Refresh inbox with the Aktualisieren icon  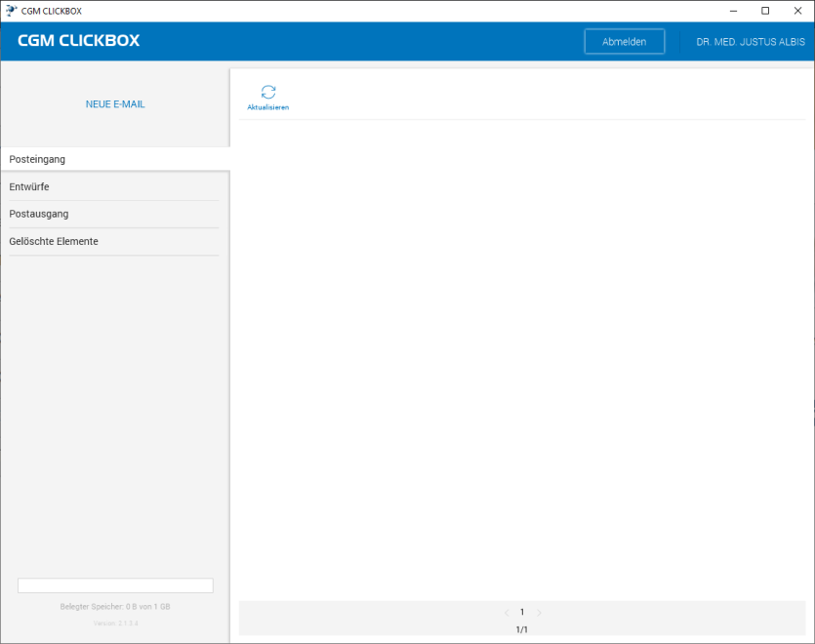[268, 98]
